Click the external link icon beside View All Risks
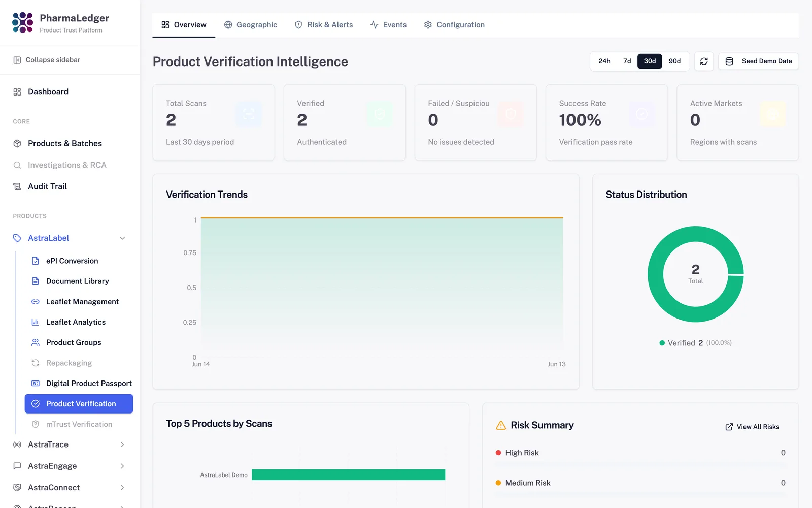This screenshot has width=812, height=508. pos(729,427)
